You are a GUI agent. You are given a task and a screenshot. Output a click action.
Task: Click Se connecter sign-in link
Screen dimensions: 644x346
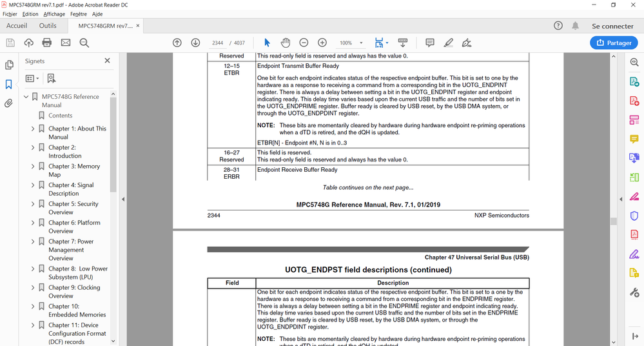[612, 26]
